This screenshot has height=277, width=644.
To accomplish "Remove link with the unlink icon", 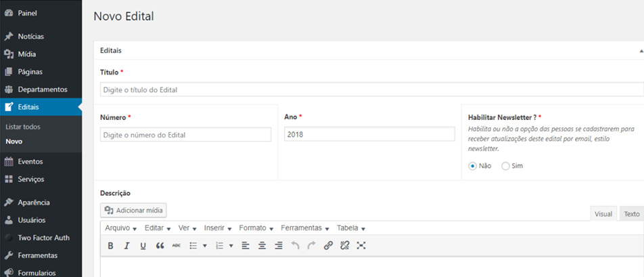I will (345, 246).
